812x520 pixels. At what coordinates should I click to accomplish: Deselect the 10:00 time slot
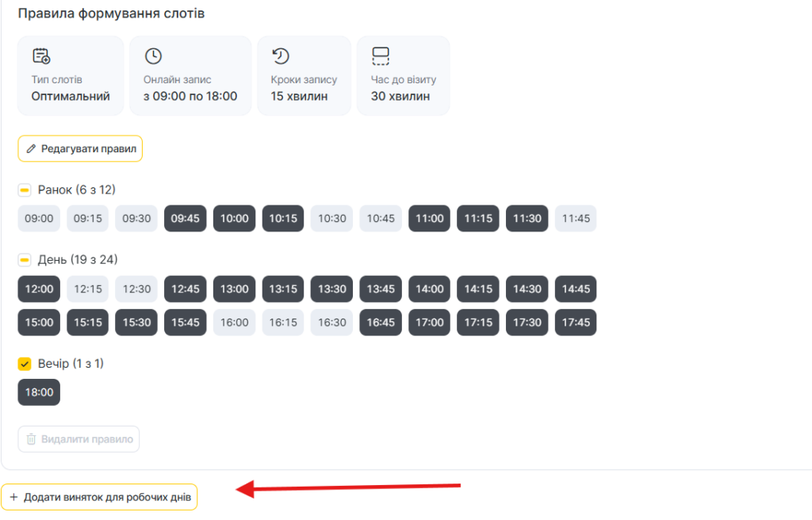[x=234, y=219]
